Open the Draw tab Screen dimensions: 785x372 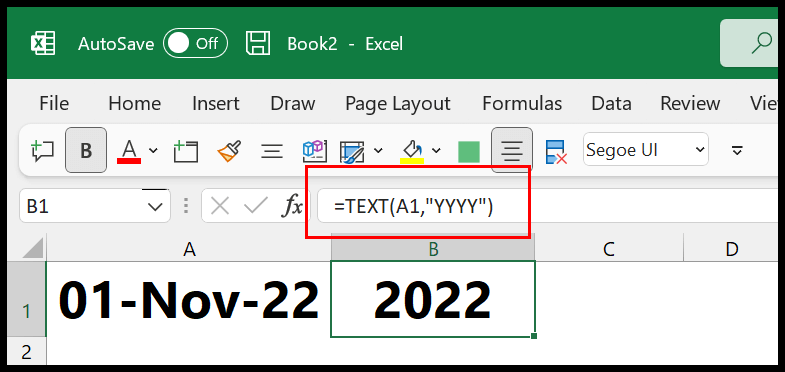click(x=292, y=104)
